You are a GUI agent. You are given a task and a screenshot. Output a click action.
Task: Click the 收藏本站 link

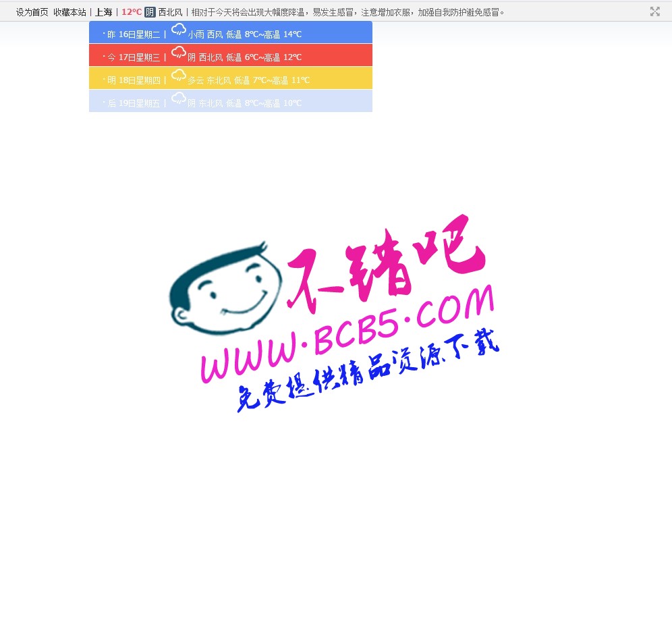coord(70,12)
